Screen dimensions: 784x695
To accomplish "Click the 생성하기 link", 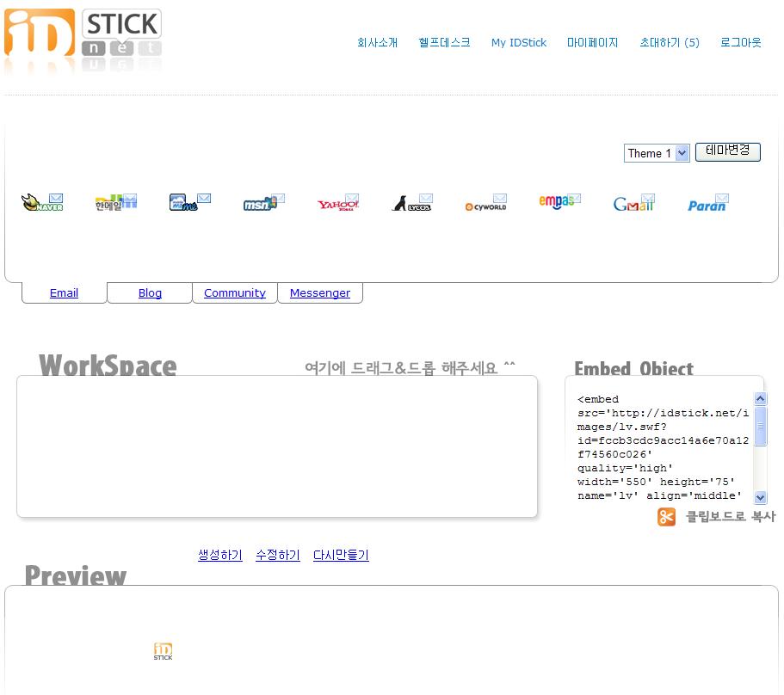I will click(x=220, y=555).
